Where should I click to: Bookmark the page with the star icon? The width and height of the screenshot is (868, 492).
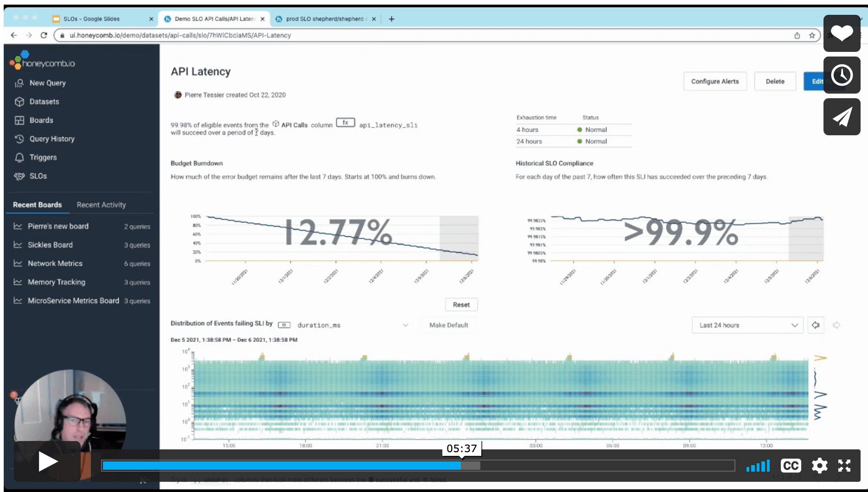(x=812, y=35)
